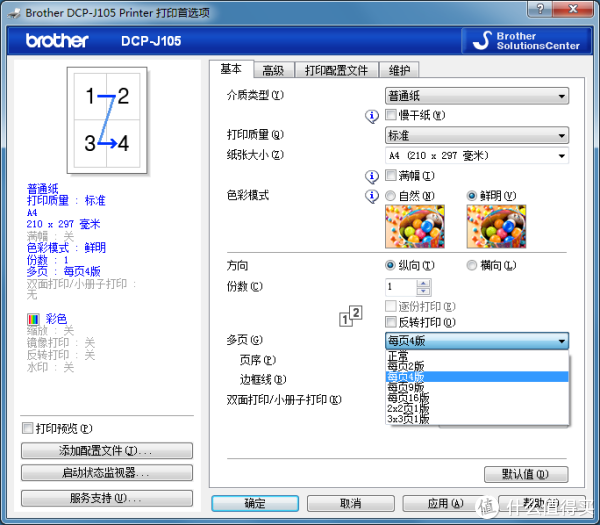This screenshot has width=600, height=525.
Task: Click the 份数：1 summary text
Action: pos(47,260)
